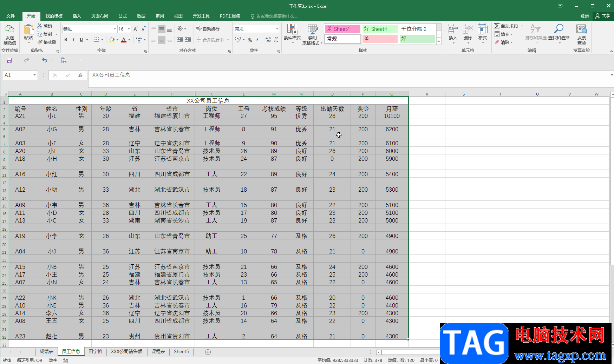This screenshot has width=614, height=364.
Task: Toggle Underline formatting
Action: [81, 40]
